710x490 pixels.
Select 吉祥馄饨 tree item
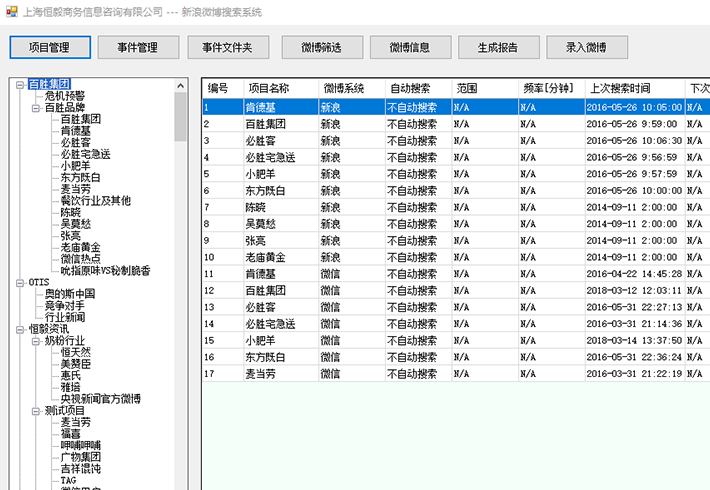(81, 469)
